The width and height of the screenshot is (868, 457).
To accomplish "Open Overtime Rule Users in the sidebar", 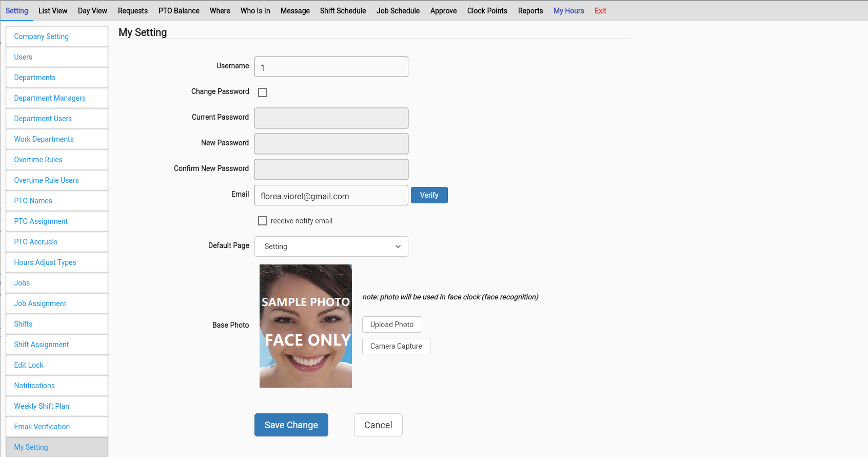I will click(x=57, y=180).
